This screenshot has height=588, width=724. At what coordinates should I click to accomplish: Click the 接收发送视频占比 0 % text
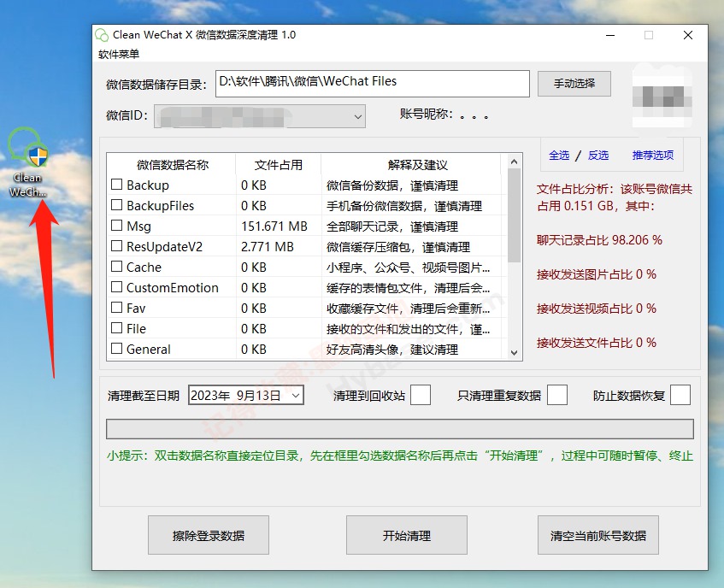[596, 309]
